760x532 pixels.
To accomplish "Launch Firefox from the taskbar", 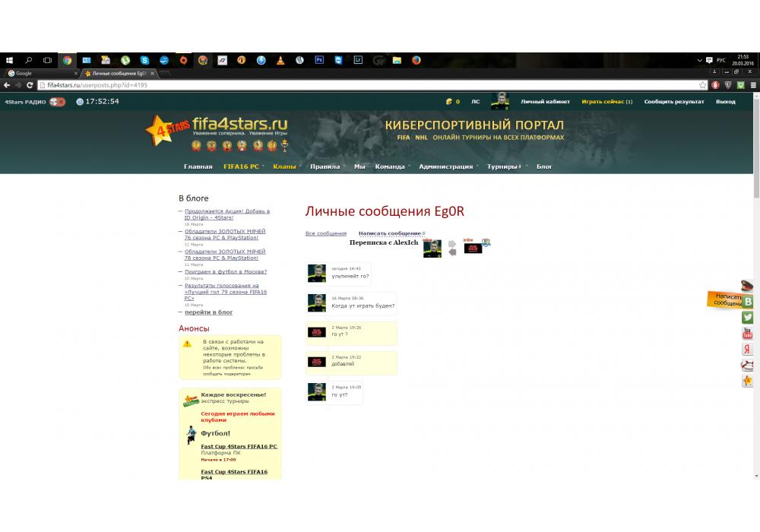I will pos(416,60).
